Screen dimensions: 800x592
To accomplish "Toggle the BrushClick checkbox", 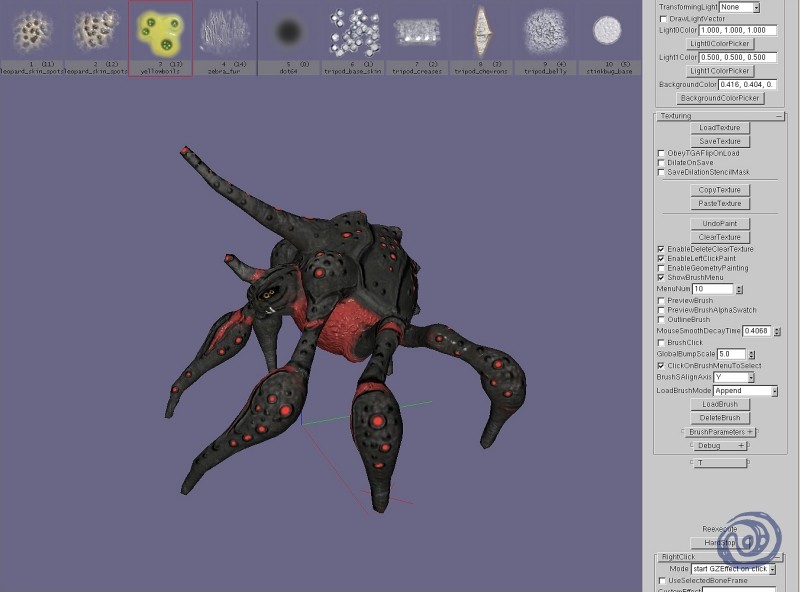I will (x=661, y=342).
